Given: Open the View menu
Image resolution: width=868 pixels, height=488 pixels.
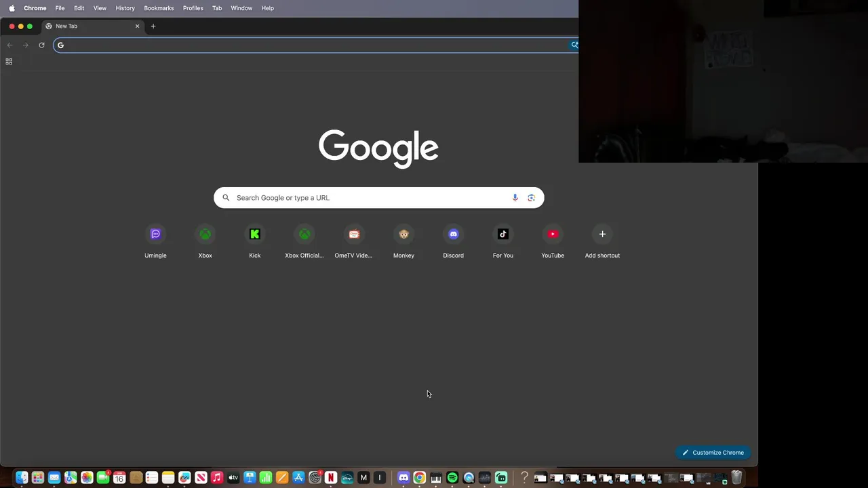Looking at the screenshot, I should tap(100, 8).
